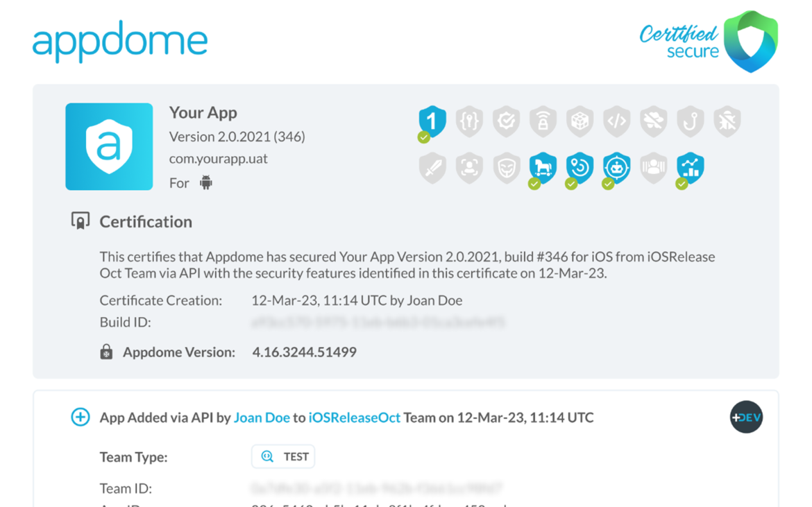Open the Joan Doe profile link
812x507 pixels.
[x=262, y=417]
